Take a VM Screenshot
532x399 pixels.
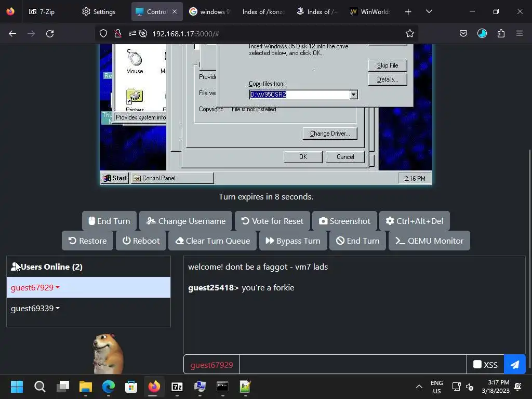coord(344,221)
